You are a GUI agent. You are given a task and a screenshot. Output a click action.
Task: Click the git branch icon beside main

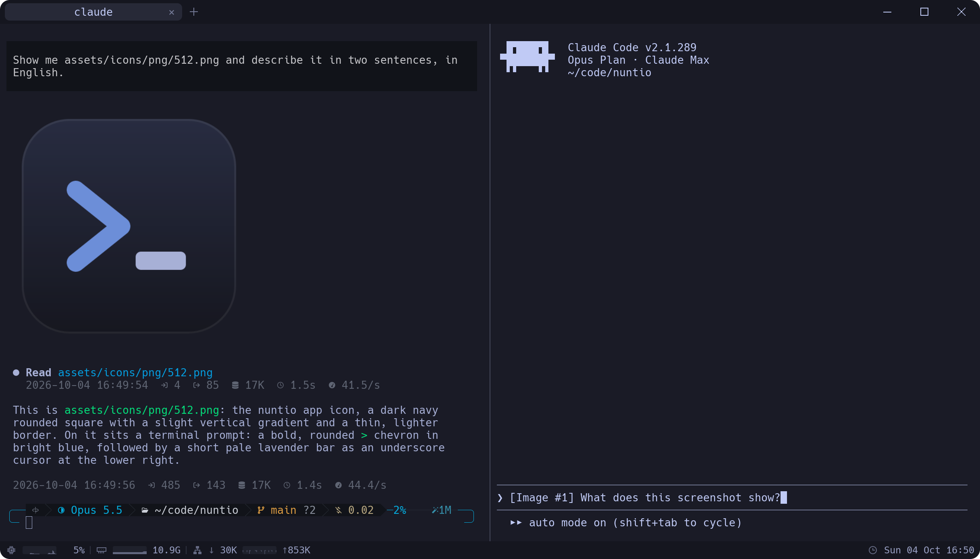pos(261,510)
